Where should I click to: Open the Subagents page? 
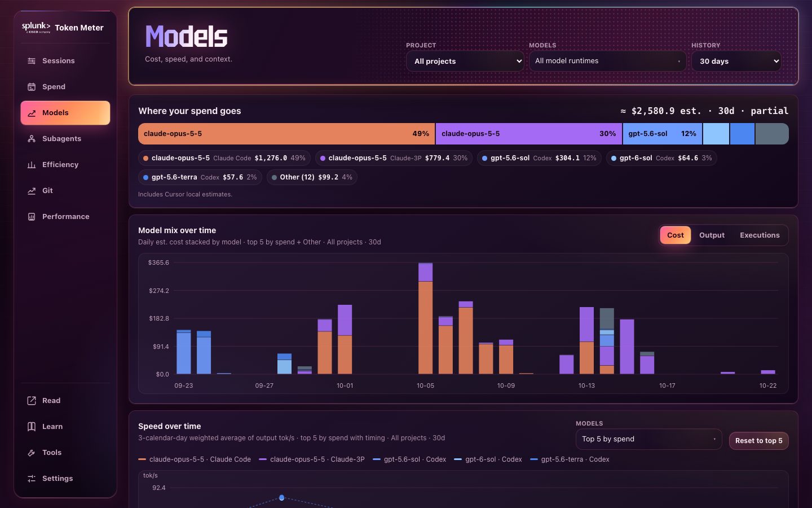pyautogui.click(x=65, y=139)
